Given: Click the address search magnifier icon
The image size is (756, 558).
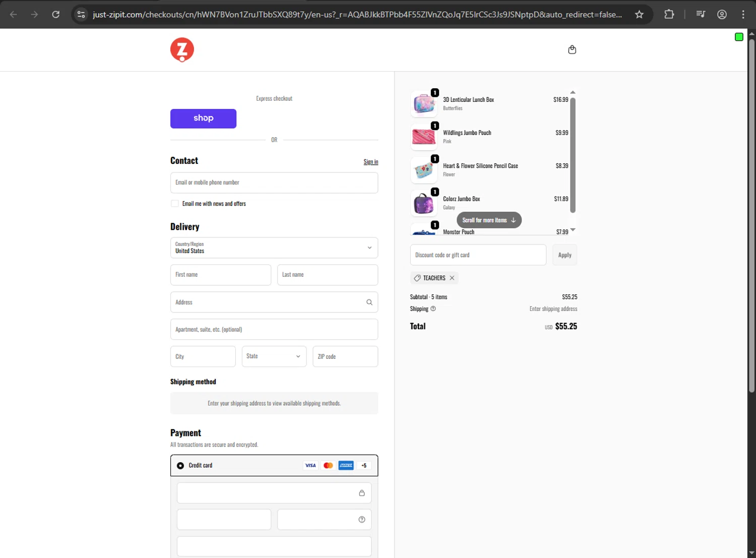Looking at the screenshot, I should tap(369, 302).
